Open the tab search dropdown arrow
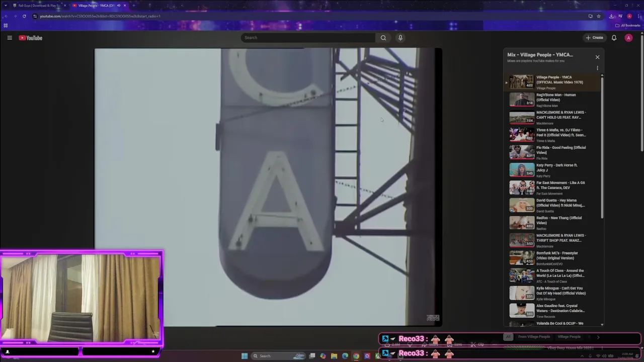 coord(6,6)
